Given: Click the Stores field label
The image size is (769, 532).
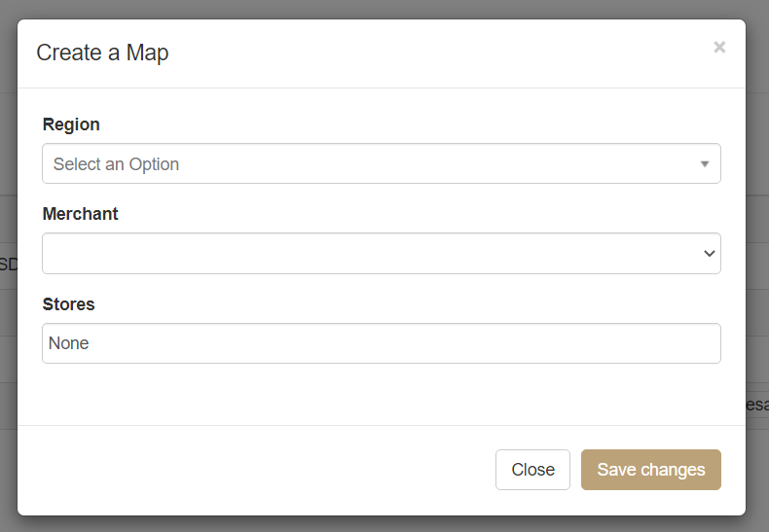Looking at the screenshot, I should click(69, 304).
